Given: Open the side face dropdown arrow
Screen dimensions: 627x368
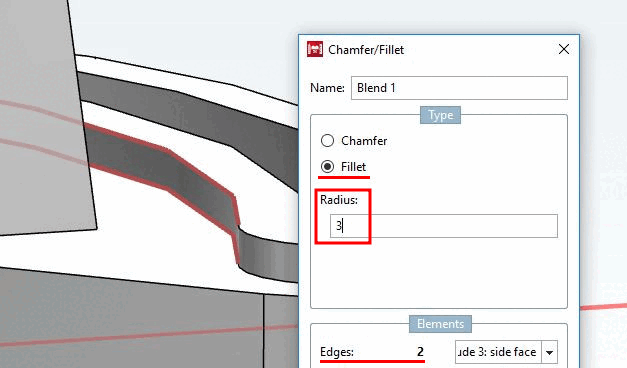Looking at the screenshot, I should (549, 352).
